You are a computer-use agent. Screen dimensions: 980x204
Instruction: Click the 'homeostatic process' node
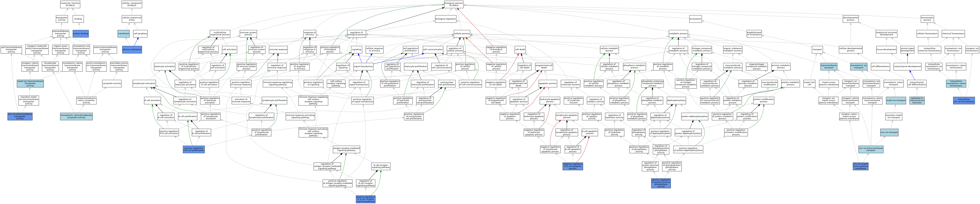tap(927, 19)
